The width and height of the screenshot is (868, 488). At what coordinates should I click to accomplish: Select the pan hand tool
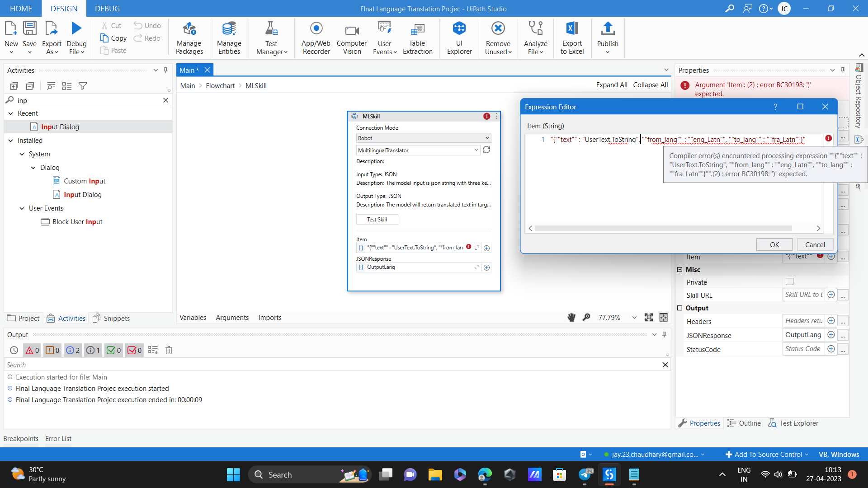[x=571, y=318]
